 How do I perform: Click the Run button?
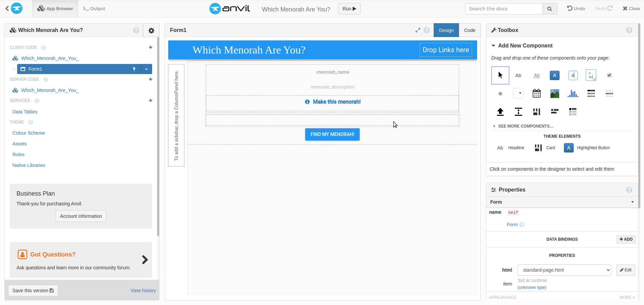(x=349, y=9)
